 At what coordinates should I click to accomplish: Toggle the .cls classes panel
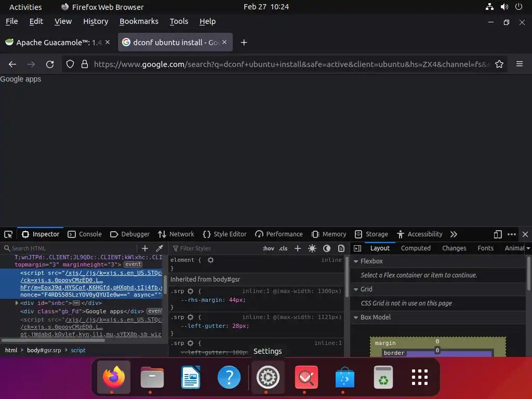[283, 248]
